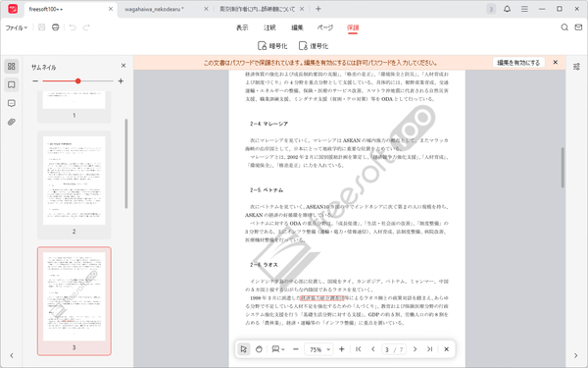Open the notification bell icon
The image size is (588, 368).
point(507,9)
